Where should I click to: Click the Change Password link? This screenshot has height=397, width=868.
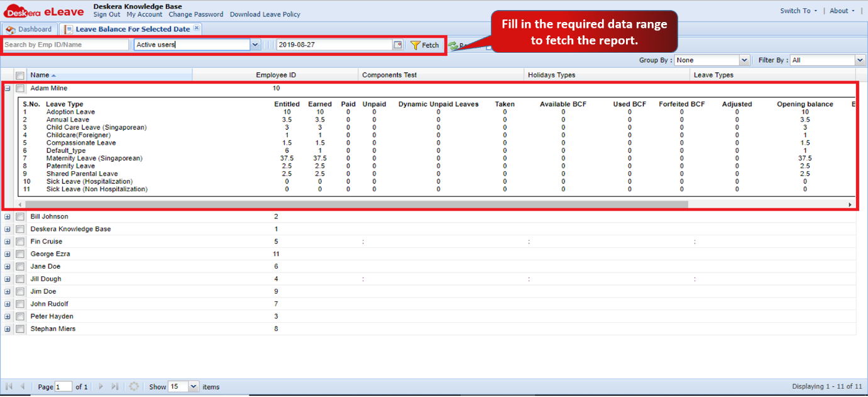[196, 14]
